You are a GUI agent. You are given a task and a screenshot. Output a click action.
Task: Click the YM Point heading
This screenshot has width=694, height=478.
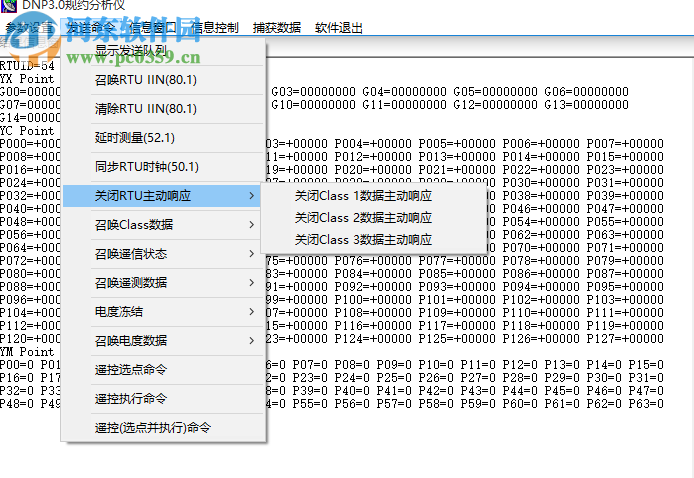click(x=27, y=352)
